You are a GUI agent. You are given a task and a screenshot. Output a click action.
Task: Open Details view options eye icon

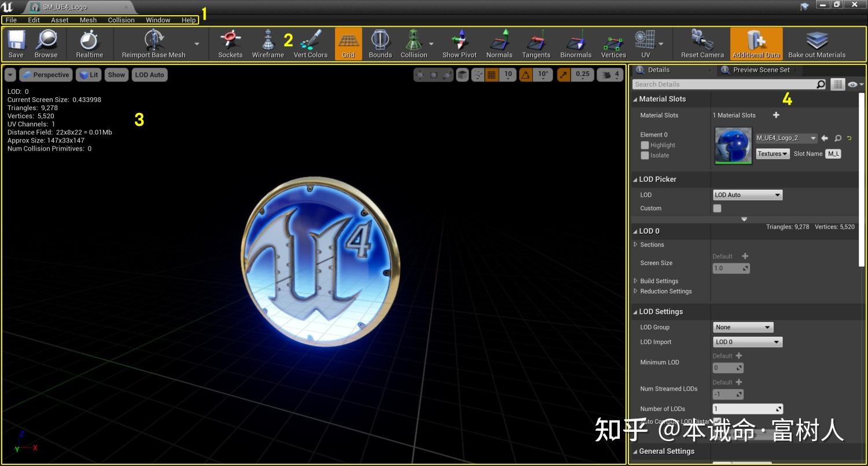click(x=855, y=85)
